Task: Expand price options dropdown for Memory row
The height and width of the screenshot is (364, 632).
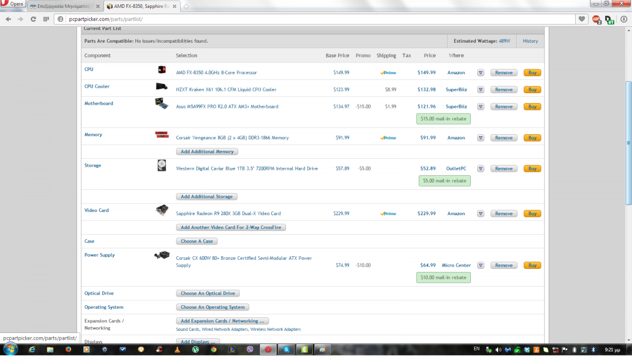Action: click(x=480, y=138)
